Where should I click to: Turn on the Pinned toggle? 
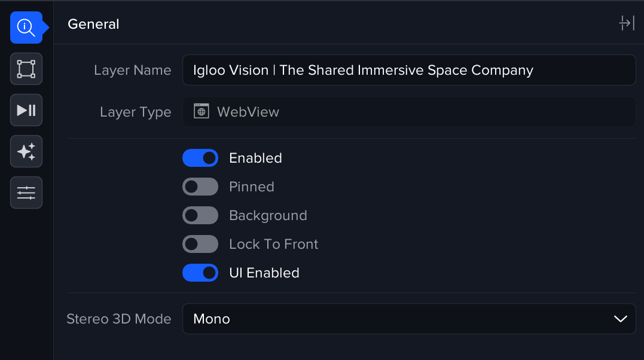click(x=200, y=187)
